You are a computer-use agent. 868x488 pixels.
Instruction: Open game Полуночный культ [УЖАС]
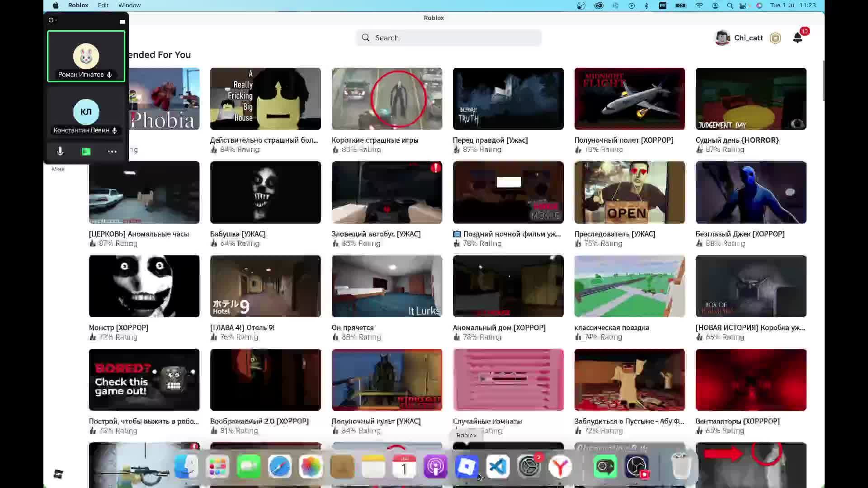(387, 380)
